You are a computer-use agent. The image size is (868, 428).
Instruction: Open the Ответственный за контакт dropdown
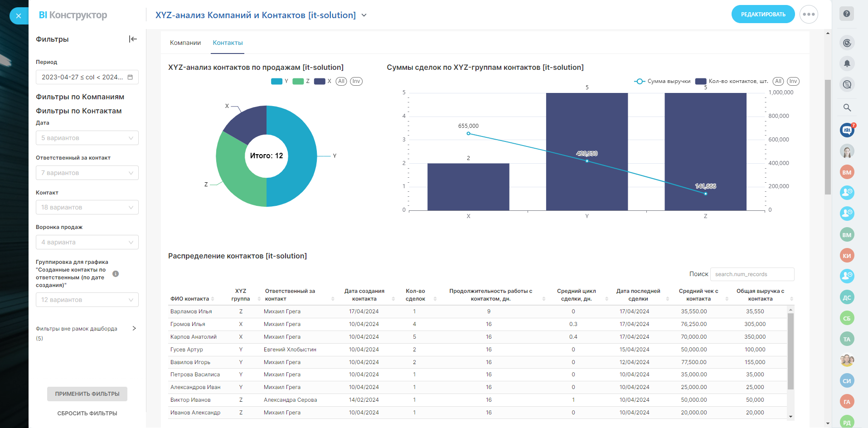87,173
